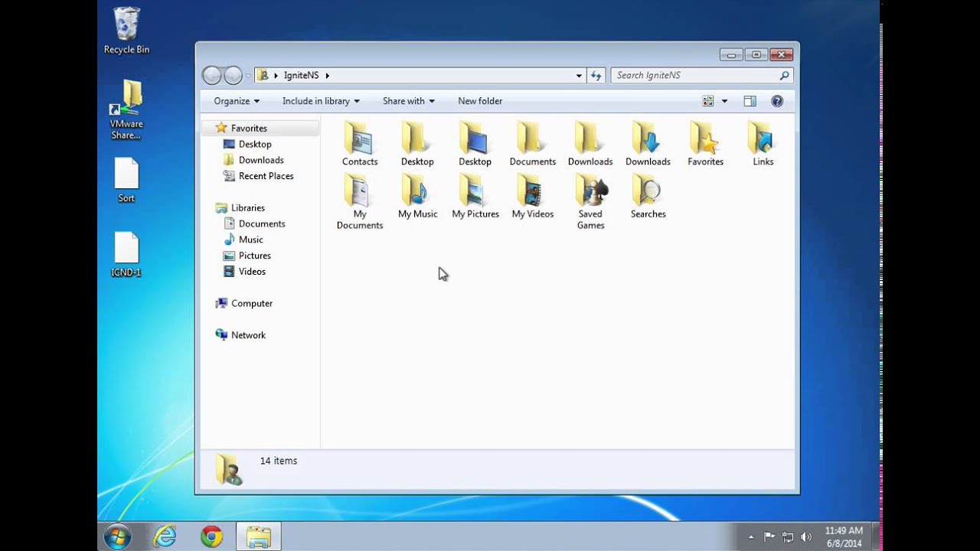Open Recent Places in sidebar

pyautogui.click(x=266, y=176)
